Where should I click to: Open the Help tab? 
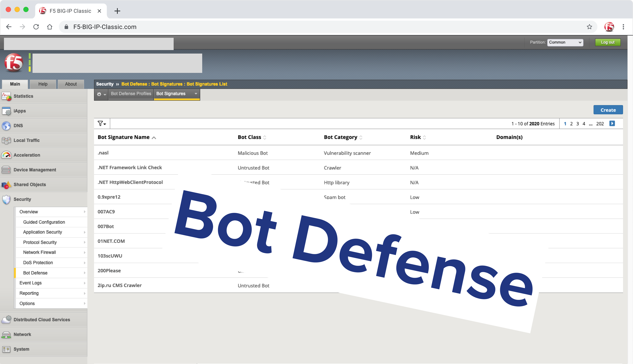43,84
